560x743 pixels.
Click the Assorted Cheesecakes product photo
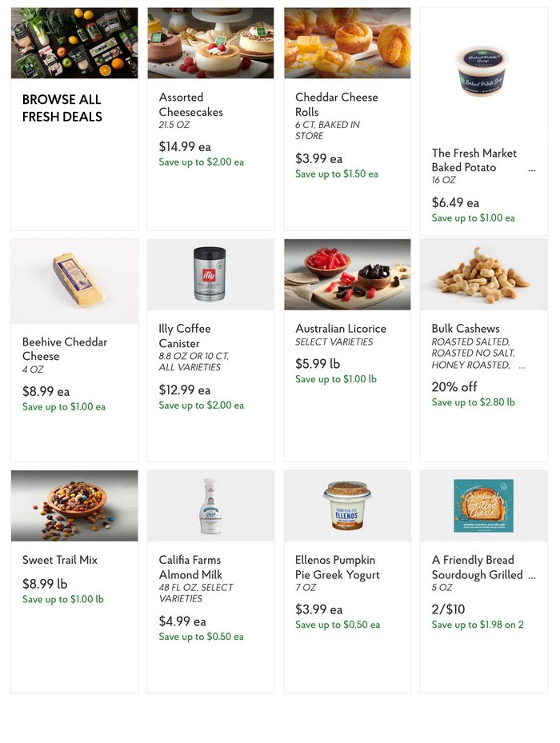(x=210, y=42)
